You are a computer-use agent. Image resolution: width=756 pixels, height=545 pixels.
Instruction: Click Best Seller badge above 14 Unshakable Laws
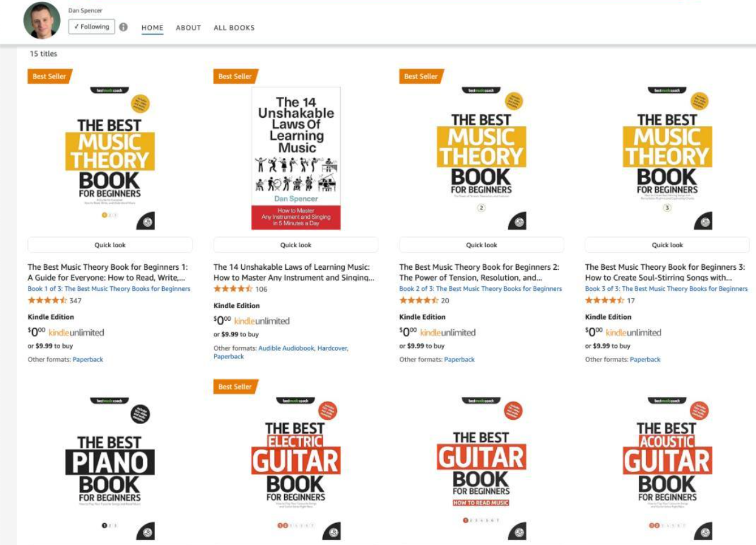point(235,77)
